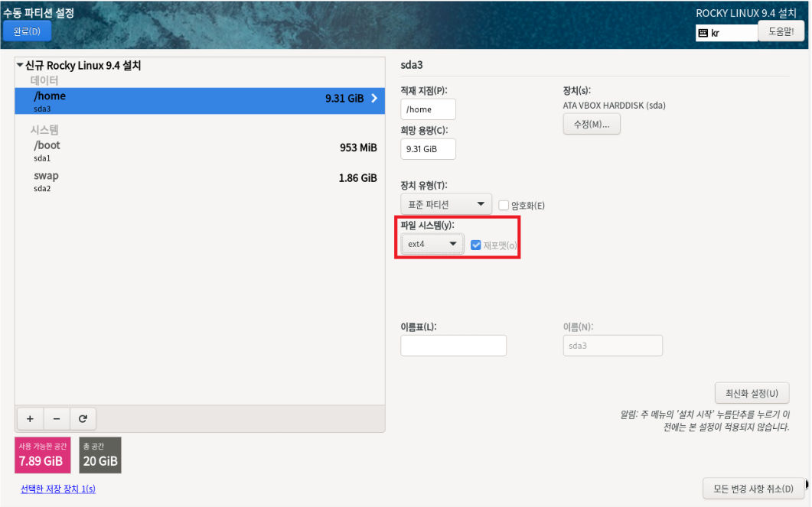
Task: Click the 1.86 GiB size of swap
Action: click(x=358, y=178)
